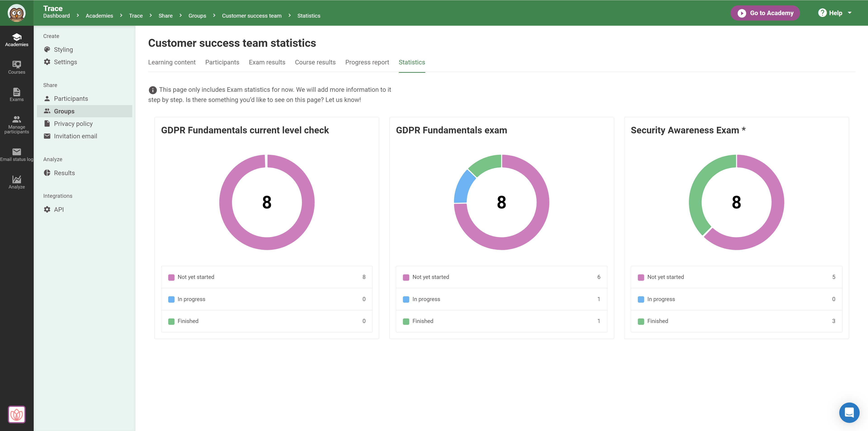Open the Email status log
868x431 pixels.
(16, 154)
